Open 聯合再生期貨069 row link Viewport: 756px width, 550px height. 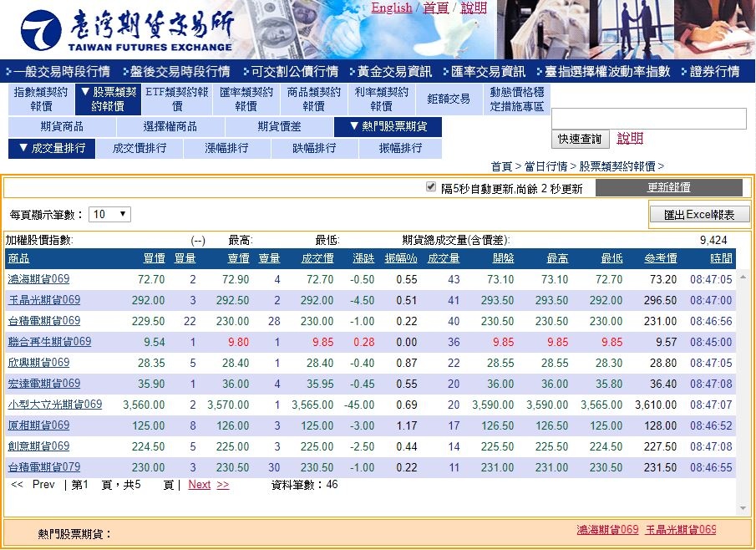point(49,342)
